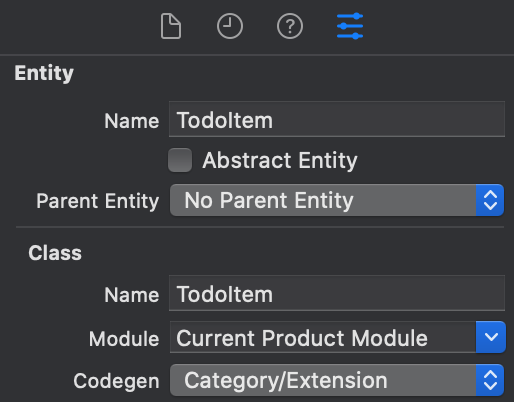Open the Quick Help inspector icon
The height and width of the screenshot is (402, 514).
pyautogui.click(x=290, y=26)
